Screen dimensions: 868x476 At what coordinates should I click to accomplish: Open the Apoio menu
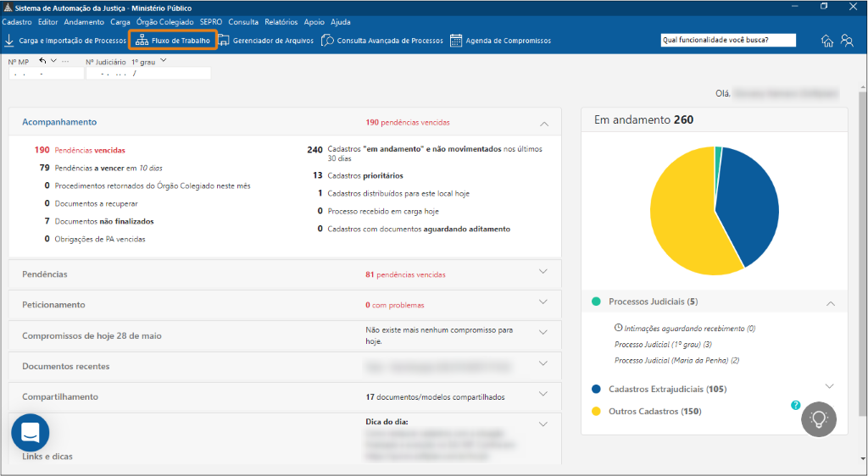pyautogui.click(x=314, y=22)
